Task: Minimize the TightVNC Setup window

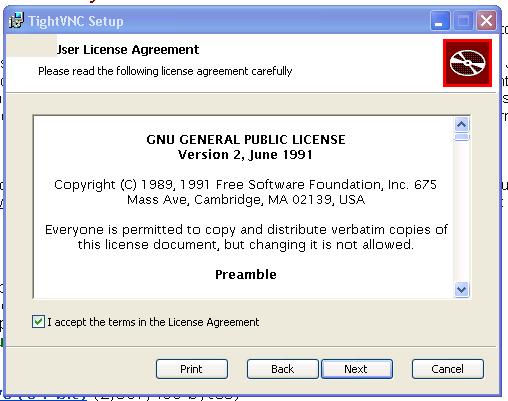Action: [440, 21]
